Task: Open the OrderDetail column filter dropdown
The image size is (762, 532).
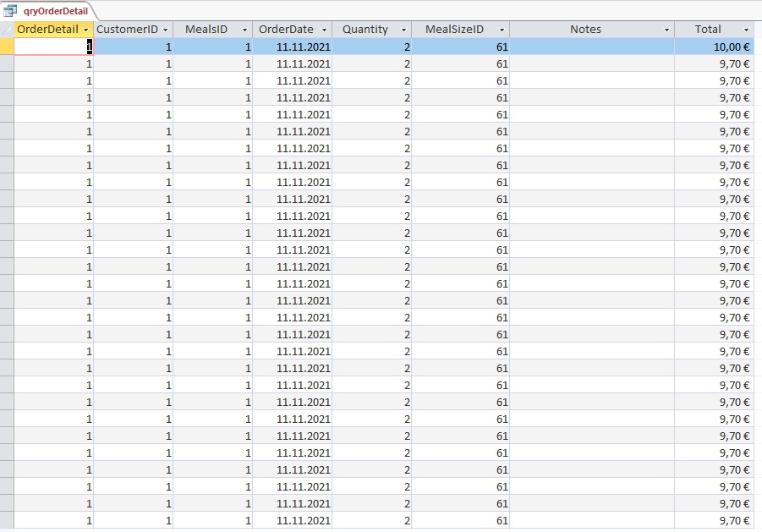Action: [86, 30]
